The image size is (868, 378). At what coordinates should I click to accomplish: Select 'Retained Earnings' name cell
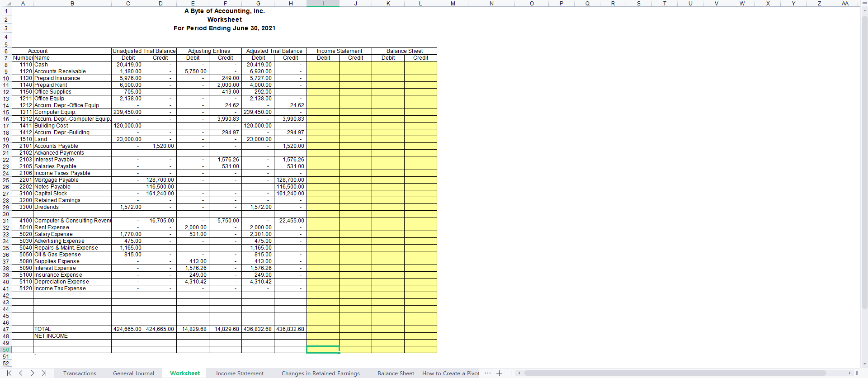coord(72,200)
